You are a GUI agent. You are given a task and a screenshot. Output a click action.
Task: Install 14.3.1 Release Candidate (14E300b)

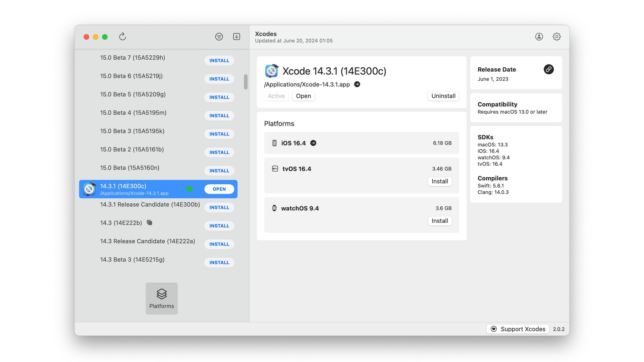click(219, 207)
